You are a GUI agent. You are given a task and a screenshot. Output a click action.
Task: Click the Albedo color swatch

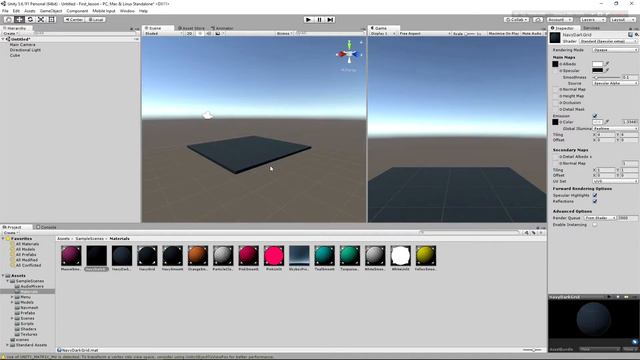pyautogui.click(x=597, y=64)
